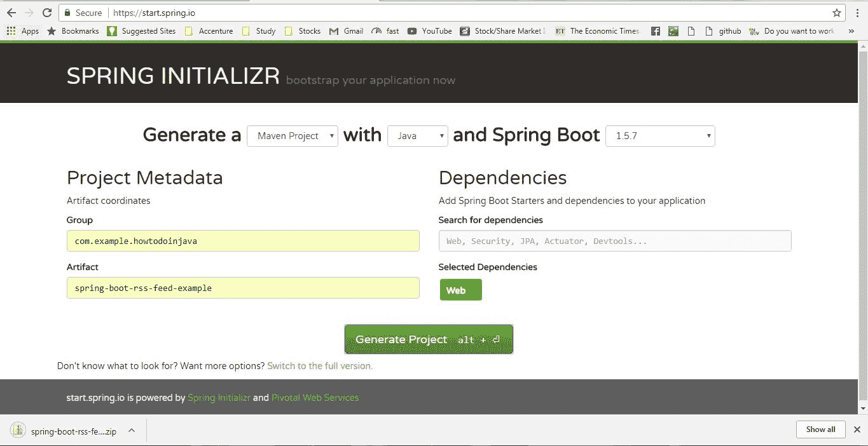Follow the 'Switch to the full version' link
The width and height of the screenshot is (868, 446).
click(320, 366)
